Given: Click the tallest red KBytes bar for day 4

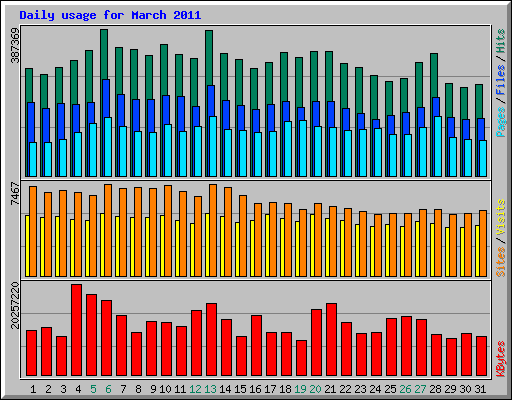Looking at the screenshot, I should pyautogui.click(x=76, y=330).
